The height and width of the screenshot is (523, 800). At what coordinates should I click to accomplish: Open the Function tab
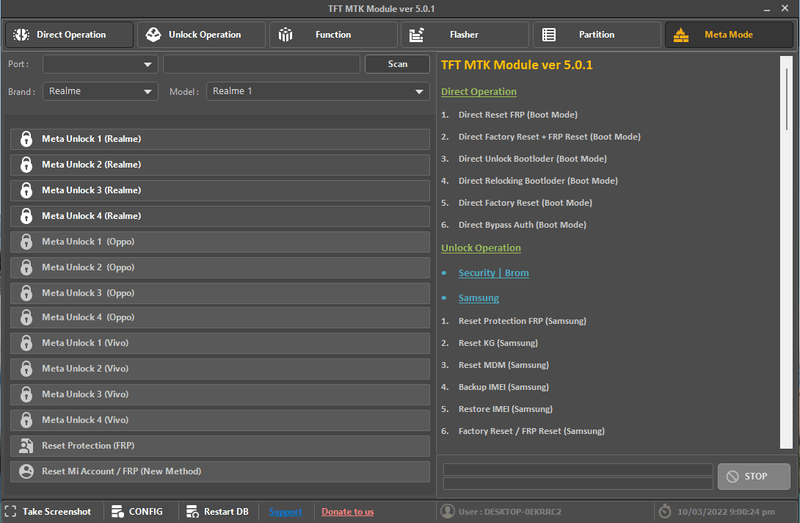[x=333, y=35]
